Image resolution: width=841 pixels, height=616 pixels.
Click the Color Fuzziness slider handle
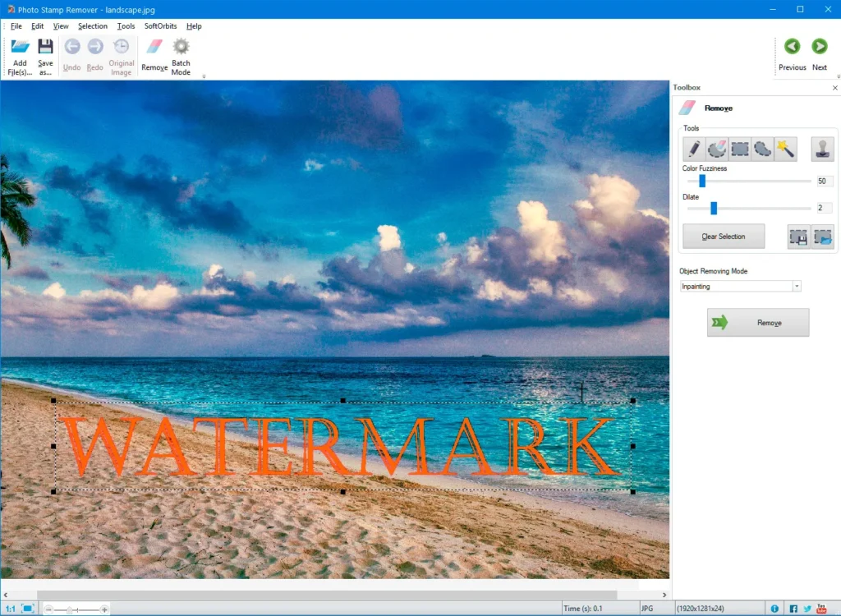click(702, 181)
